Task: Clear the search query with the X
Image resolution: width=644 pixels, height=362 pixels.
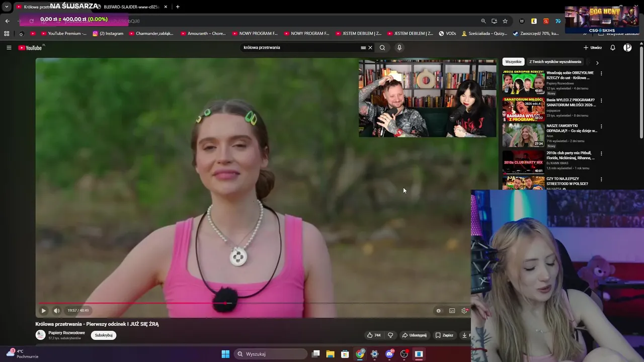Action: click(370, 48)
